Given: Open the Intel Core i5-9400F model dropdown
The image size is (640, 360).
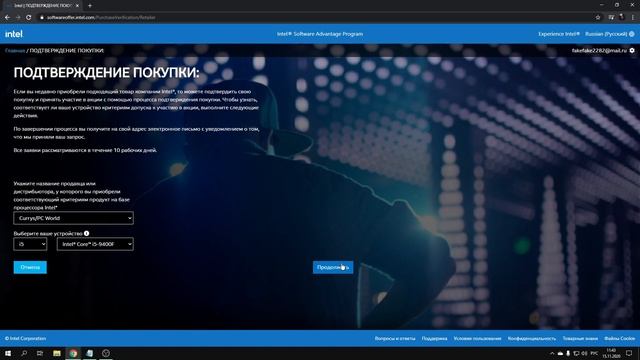Looking at the screenshot, I should (95, 244).
